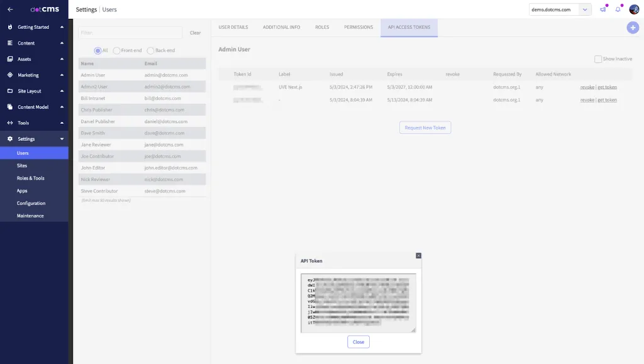The height and width of the screenshot is (364, 644).
Task: Open the notifications bell icon
Action: [618, 9]
